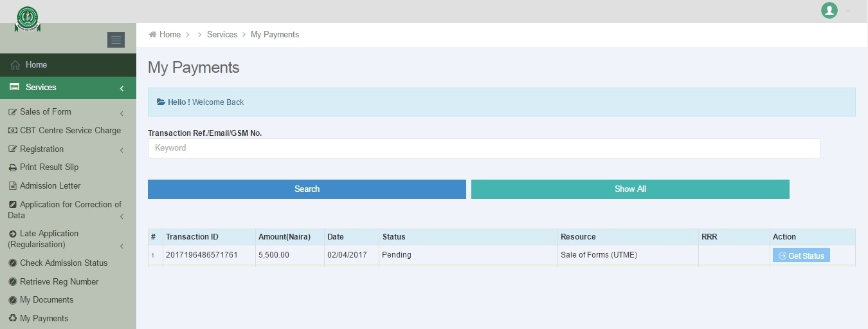Click the teal Show All button

(x=630, y=189)
